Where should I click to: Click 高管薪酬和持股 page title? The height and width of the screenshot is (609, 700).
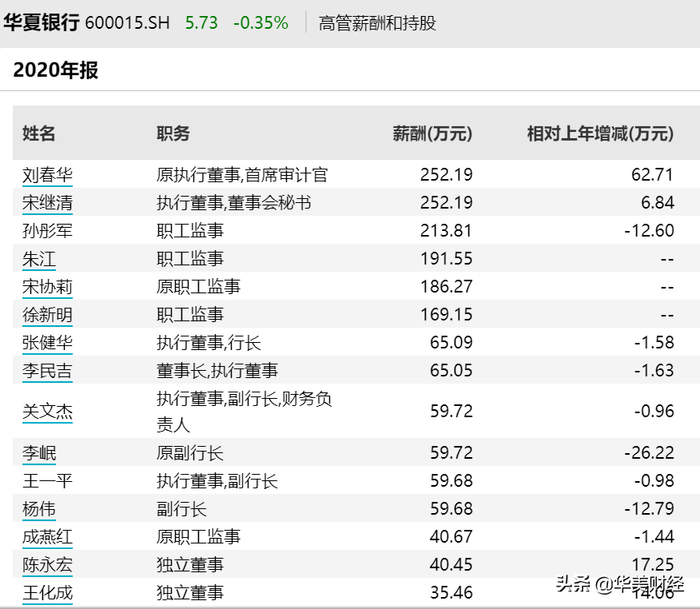tap(377, 23)
